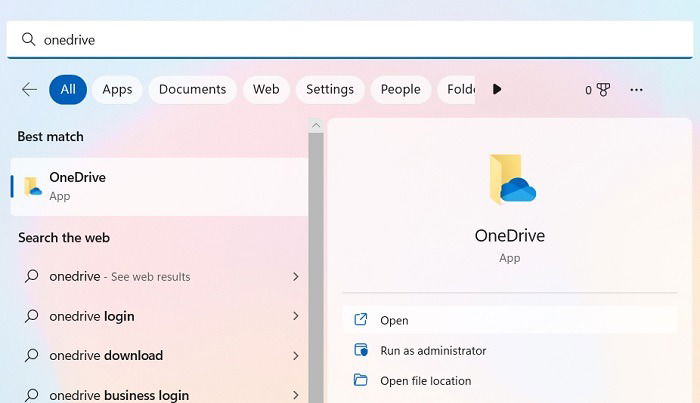Click the OneDrive title in the preview pane
Screen dimensions: 700x403
pos(510,236)
